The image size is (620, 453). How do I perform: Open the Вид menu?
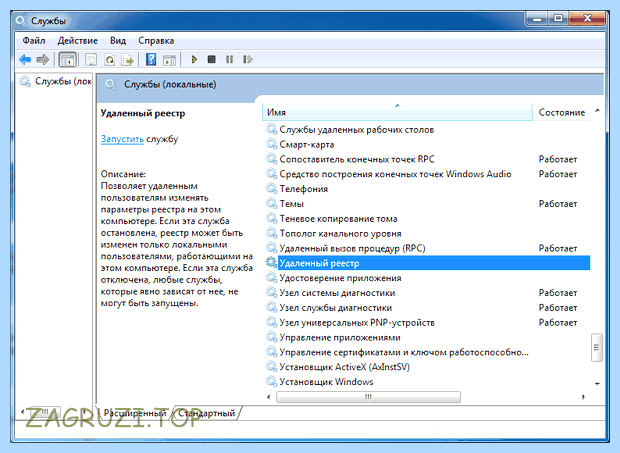click(118, 41)
